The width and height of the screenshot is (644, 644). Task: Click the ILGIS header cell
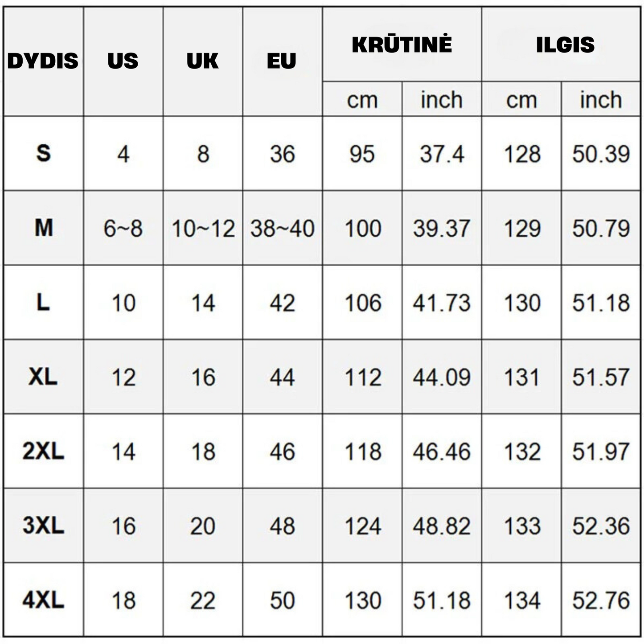point(565,45)
